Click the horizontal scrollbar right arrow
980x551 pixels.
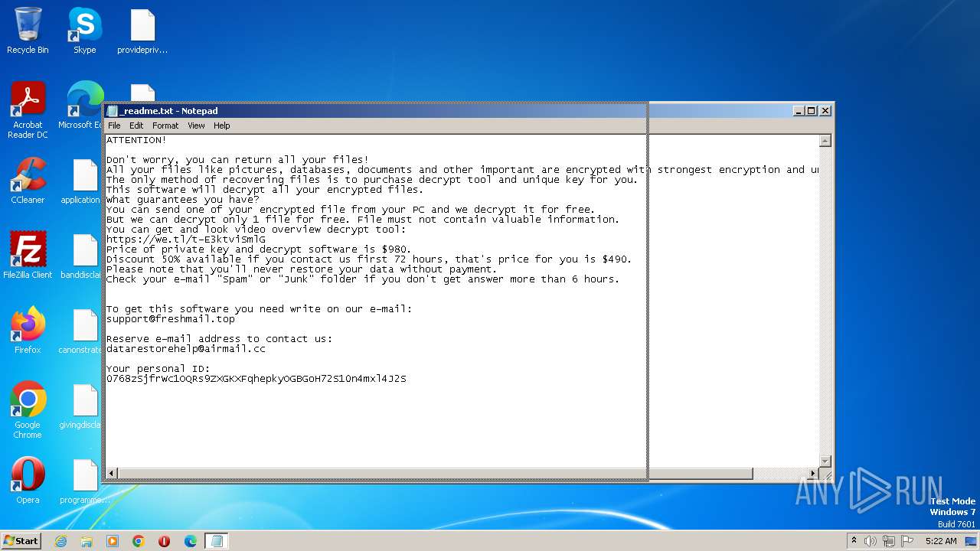coord(813,474)
